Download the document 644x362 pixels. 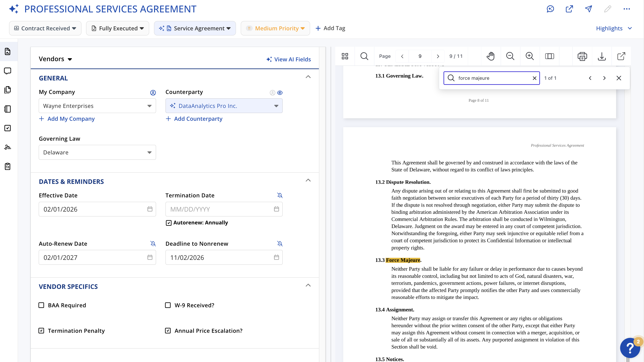click(602, 56)
